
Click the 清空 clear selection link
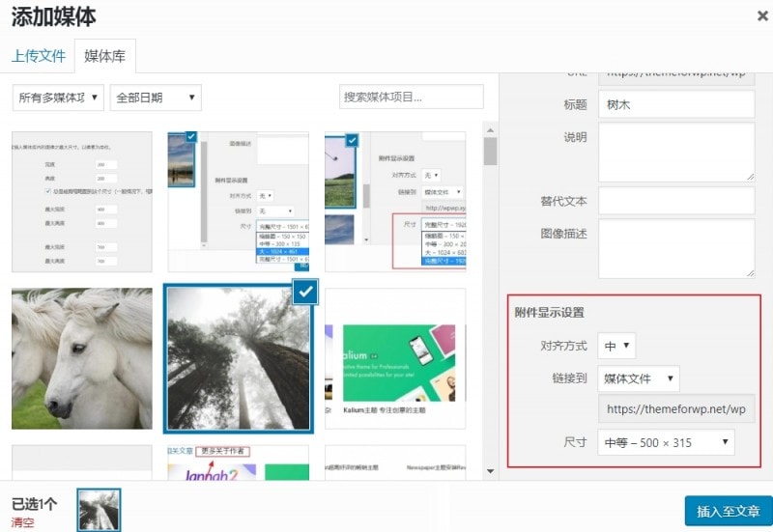pos(22,522)
